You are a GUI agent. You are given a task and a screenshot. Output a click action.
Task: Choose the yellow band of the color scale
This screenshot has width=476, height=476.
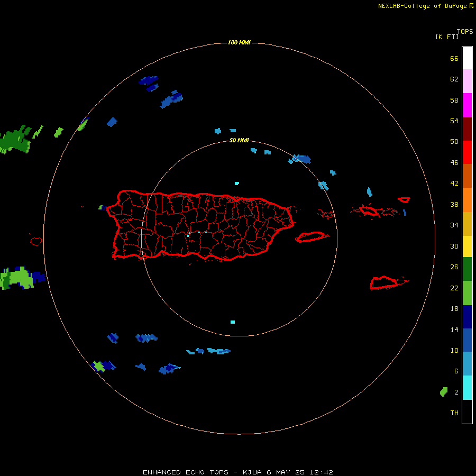tap(467, 246)
